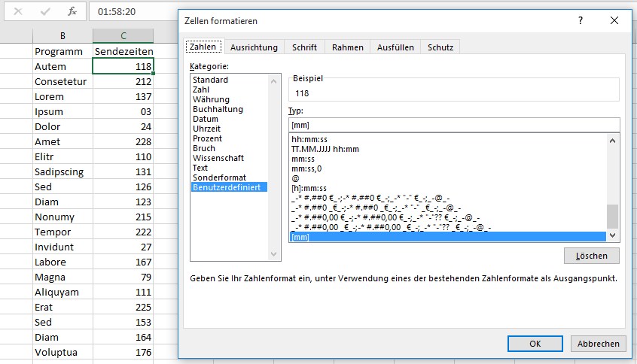Close the Zellen formatieren dialog
The width and height of the screenshot is (637, 364).
click(x=615, y=21)
